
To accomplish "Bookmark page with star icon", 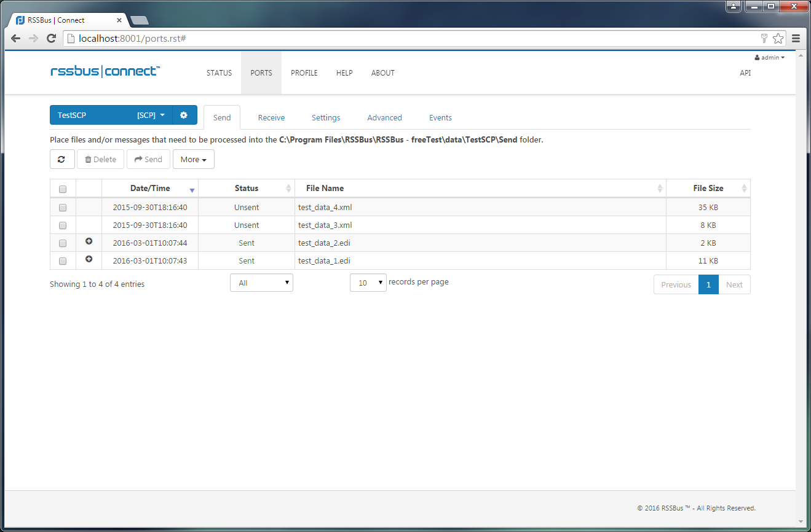I will tap(778, 39).
